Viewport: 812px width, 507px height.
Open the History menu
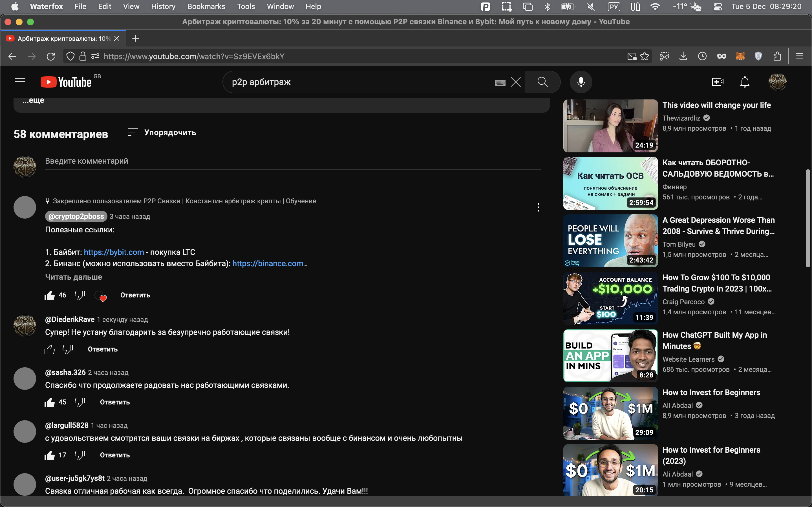pyautogui.click(x=163, y=6)
